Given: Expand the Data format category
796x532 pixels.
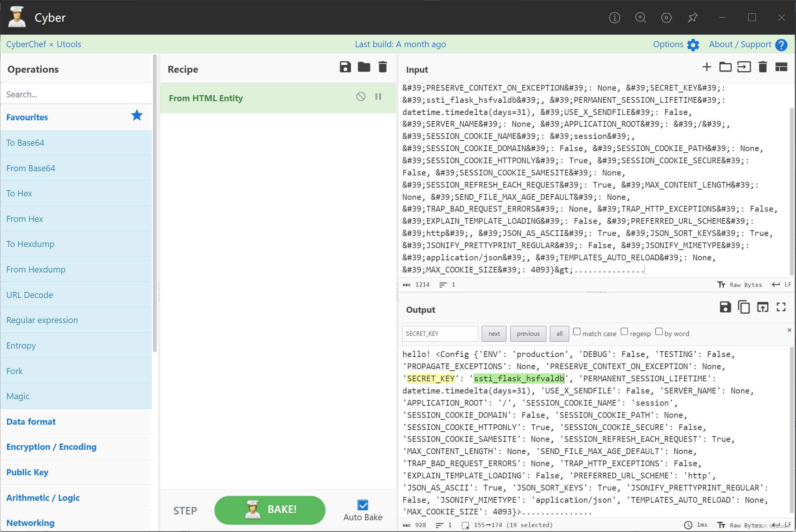Looking at the screenshot, I should (31, 422).
